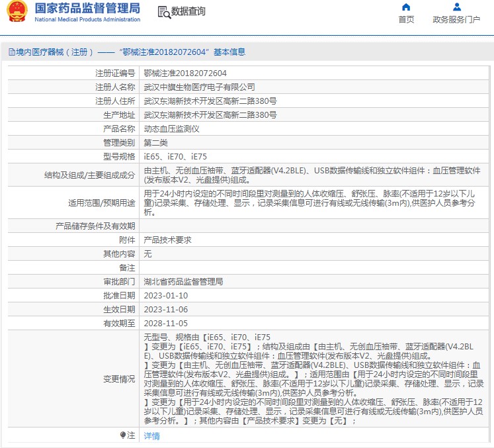Open the 数据查询 text label
The height and width of the screenshot is (448, 494).
coord(188,12)
